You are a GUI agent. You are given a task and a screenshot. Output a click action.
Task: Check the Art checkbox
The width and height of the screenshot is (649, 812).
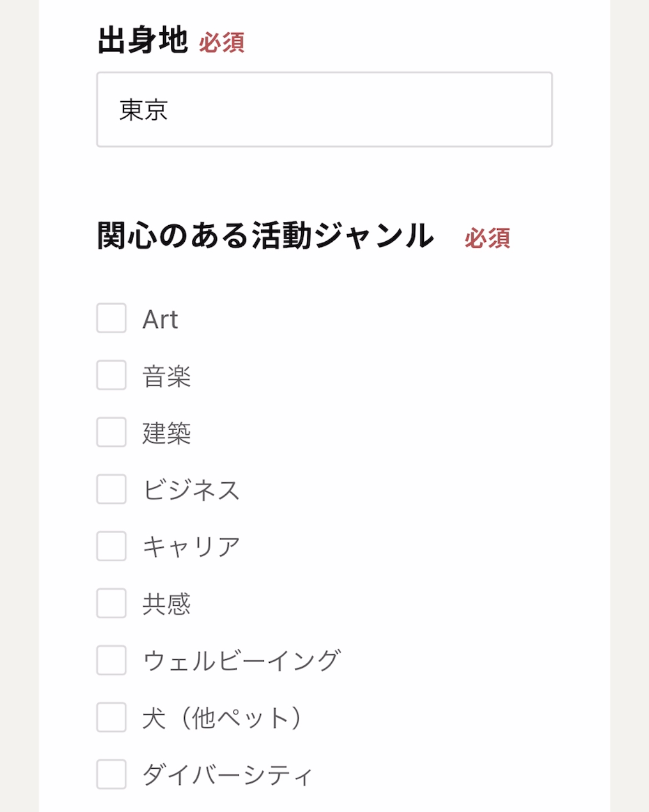click(x=111, y=318)
